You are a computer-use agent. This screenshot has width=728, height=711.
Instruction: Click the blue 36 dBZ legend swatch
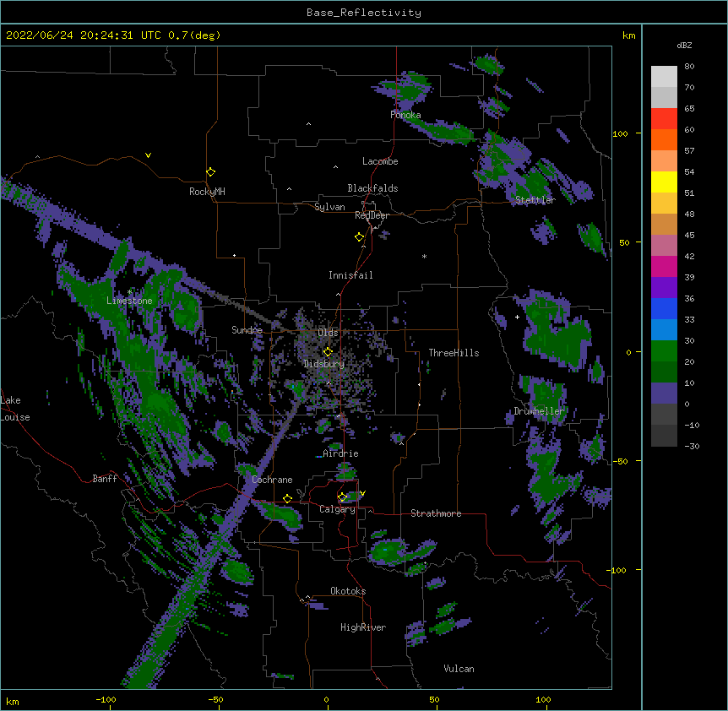pos(664,308)
